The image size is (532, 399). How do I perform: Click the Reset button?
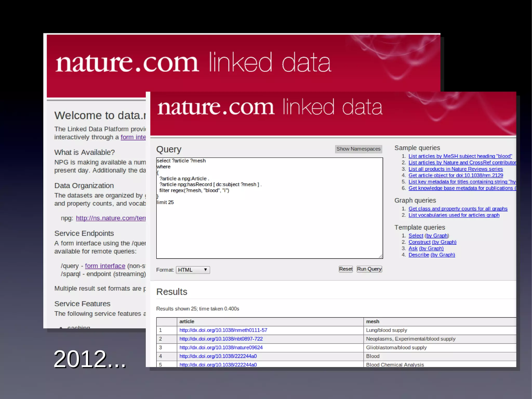pos(345,269)
